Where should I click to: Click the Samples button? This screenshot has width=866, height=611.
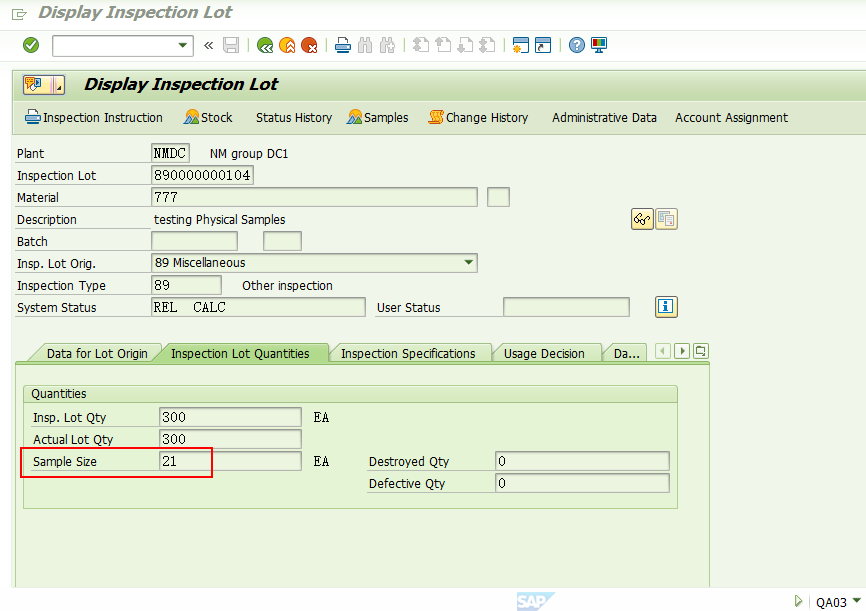tap(377, 118)
